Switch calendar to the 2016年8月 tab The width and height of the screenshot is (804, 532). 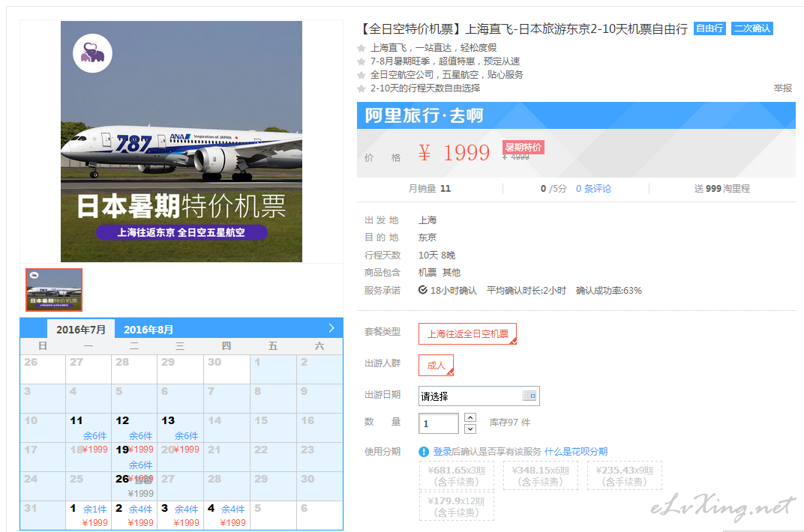(148, 329)
